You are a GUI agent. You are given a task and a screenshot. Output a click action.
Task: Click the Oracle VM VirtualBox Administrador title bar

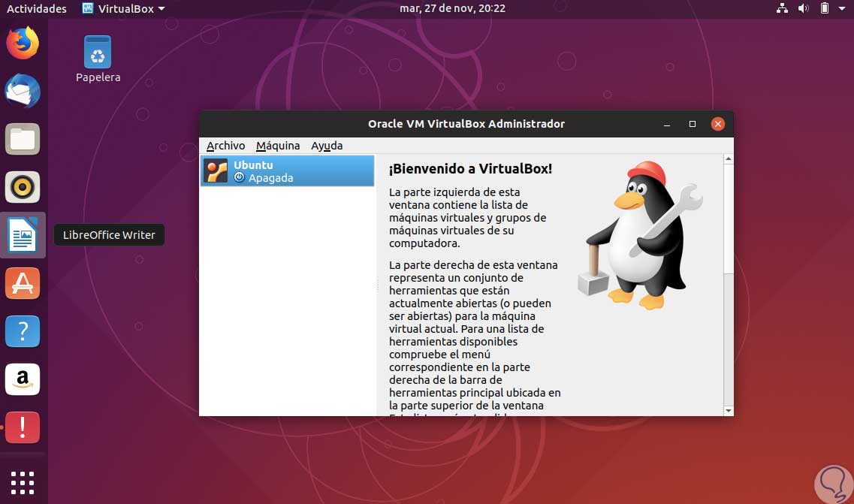(x=466, y=124)
